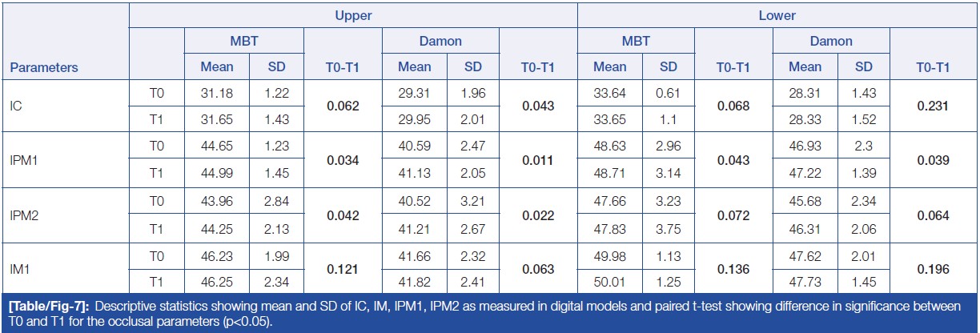Click the Lower column group header
980x333 pixels.
[x=777, y=15]
